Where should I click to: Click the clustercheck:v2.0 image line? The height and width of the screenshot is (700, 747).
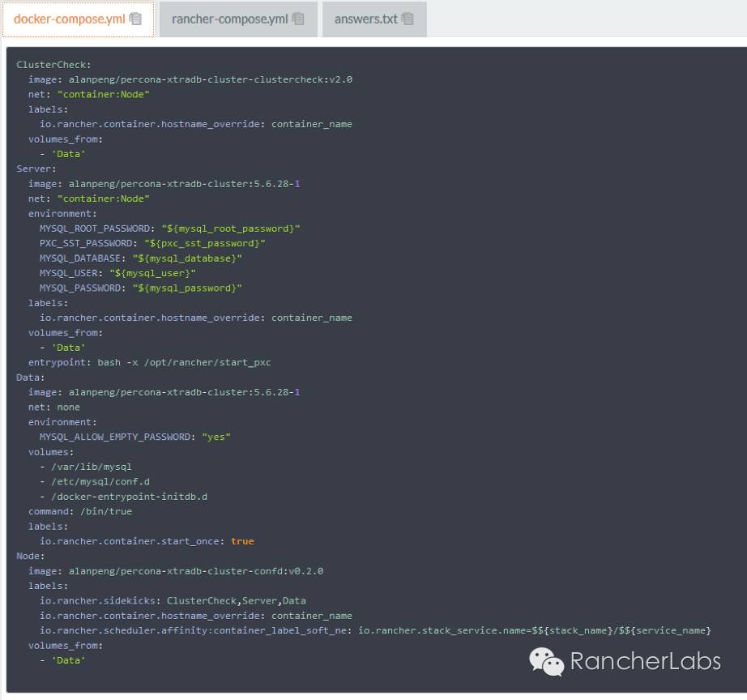click(x=190, y=79)
